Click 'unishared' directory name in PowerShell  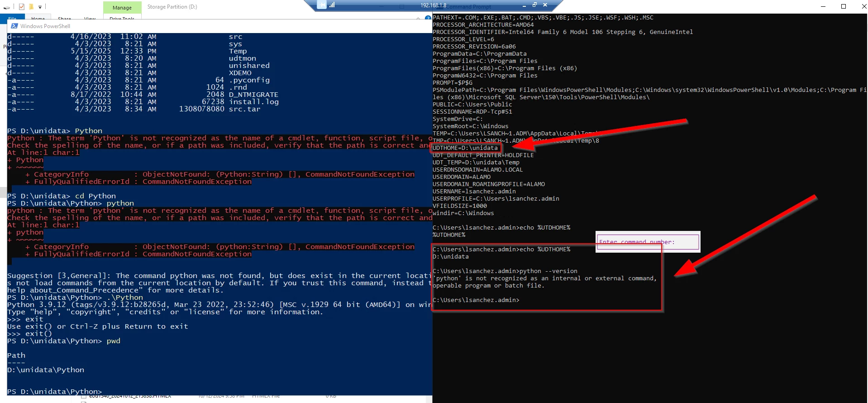click(249, 66)
